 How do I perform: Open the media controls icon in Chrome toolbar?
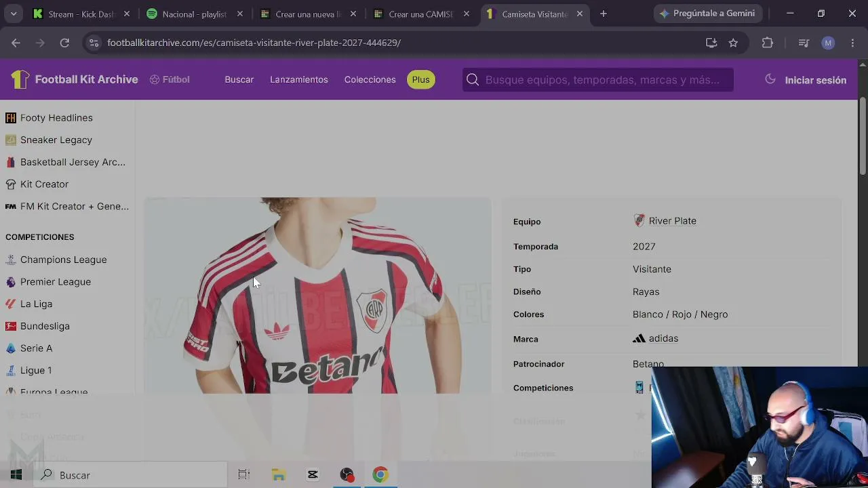tap(804, 43)
